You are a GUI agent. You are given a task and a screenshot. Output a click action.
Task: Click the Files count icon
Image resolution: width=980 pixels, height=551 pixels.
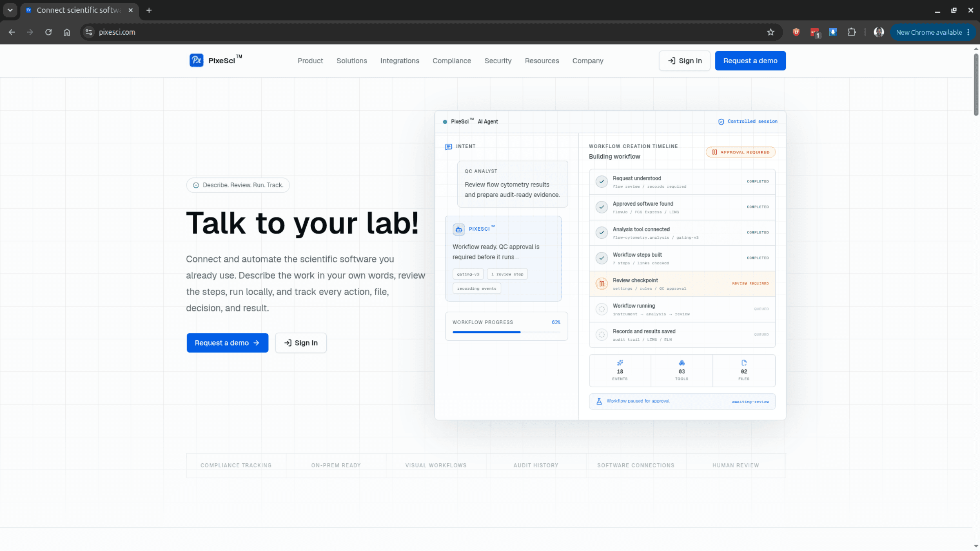coord(744,363)
